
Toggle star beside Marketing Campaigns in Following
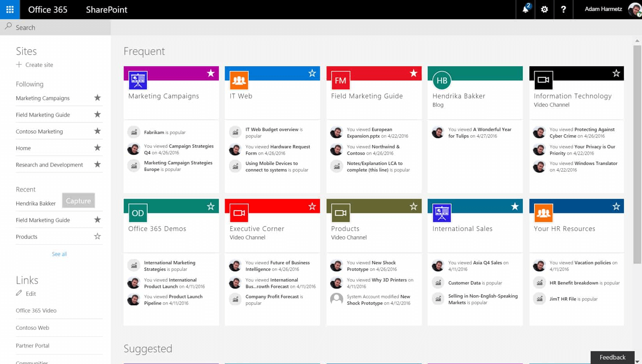click(97, 98)
